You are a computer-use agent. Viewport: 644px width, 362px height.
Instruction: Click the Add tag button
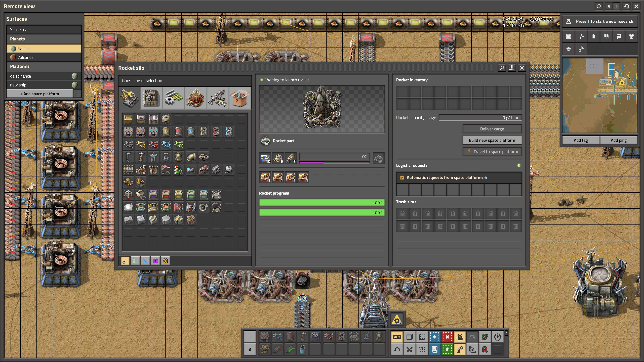581,140
